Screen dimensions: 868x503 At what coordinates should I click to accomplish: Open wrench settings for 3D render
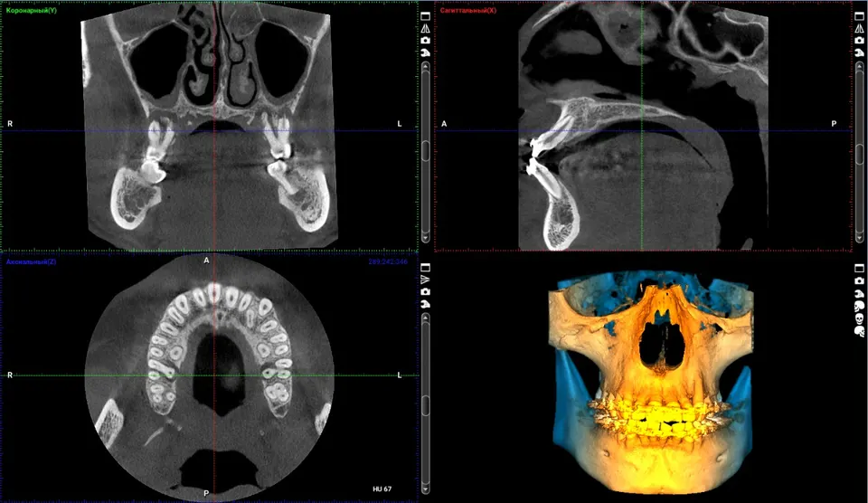tap(859, 294)
